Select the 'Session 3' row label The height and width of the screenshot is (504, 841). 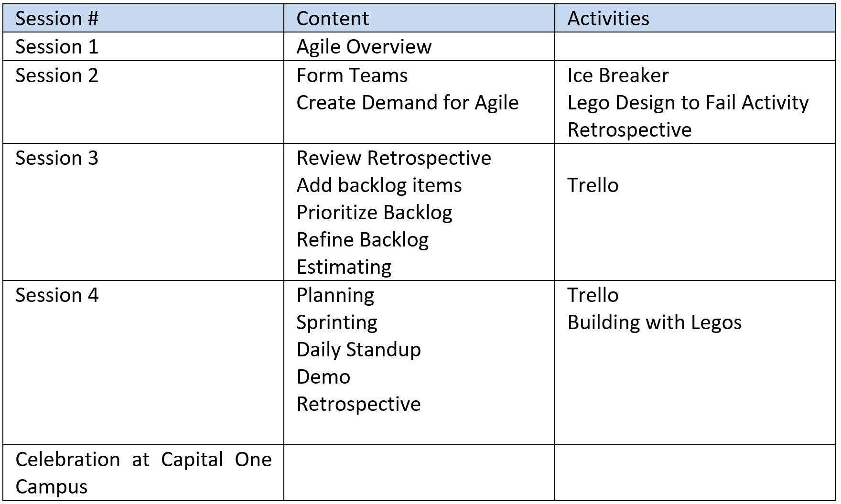coord(57,158)
